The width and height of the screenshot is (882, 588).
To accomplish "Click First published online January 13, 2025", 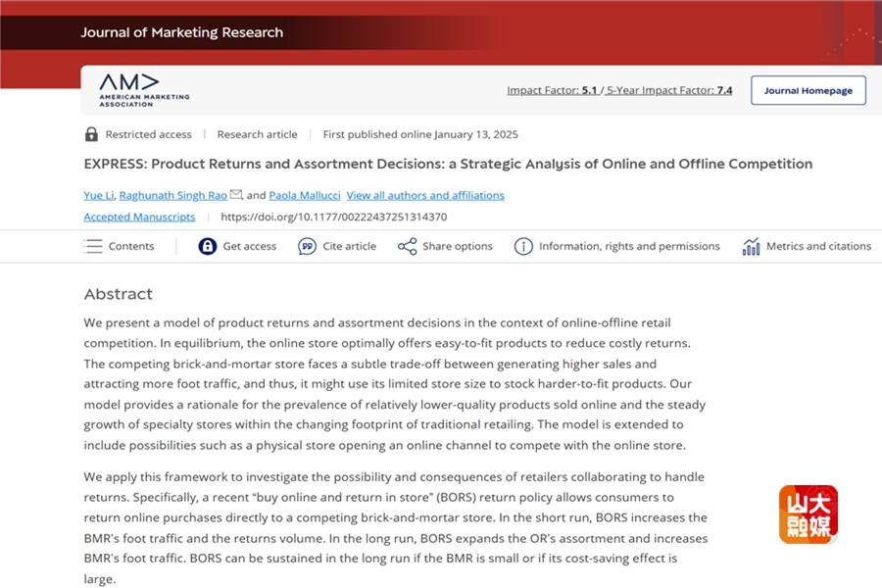I will pyautogui.click(x=420, y=134).
